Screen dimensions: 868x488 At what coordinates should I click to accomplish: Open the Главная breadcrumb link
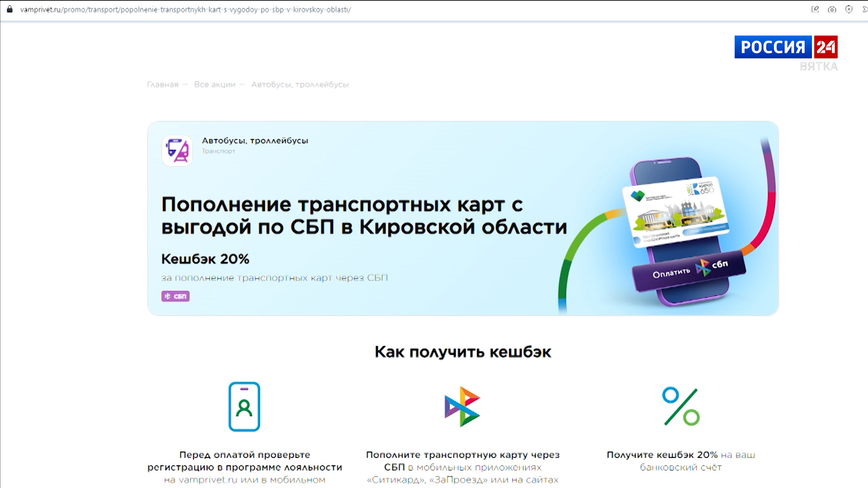coord(163,84)
